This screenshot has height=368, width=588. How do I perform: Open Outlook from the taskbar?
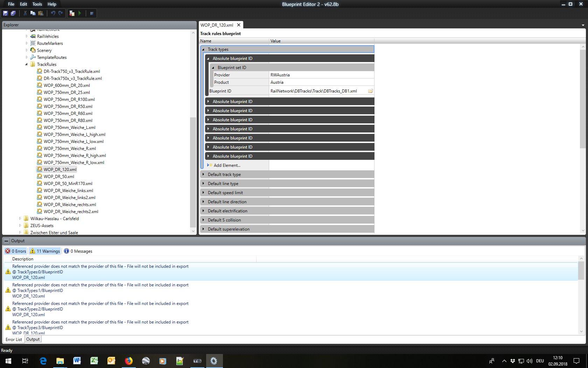[111, 361]
